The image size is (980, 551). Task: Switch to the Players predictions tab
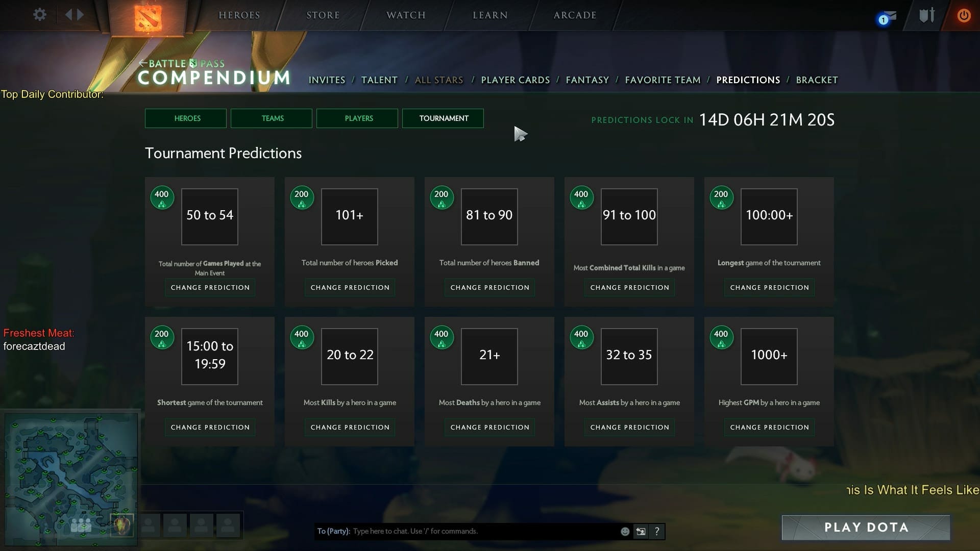pyautogui.click(x=357, y=118)
